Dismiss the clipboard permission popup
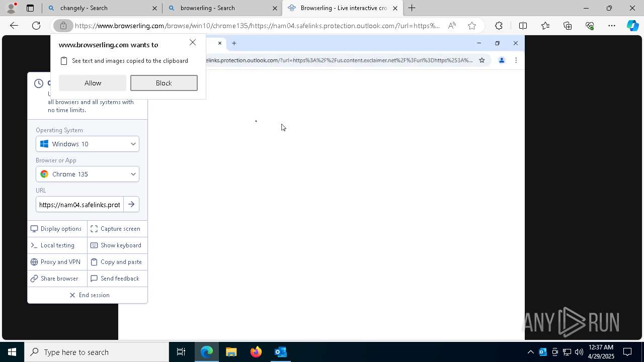Image resolution: width=644 pixels, height=362 pixels. point(193,43)
